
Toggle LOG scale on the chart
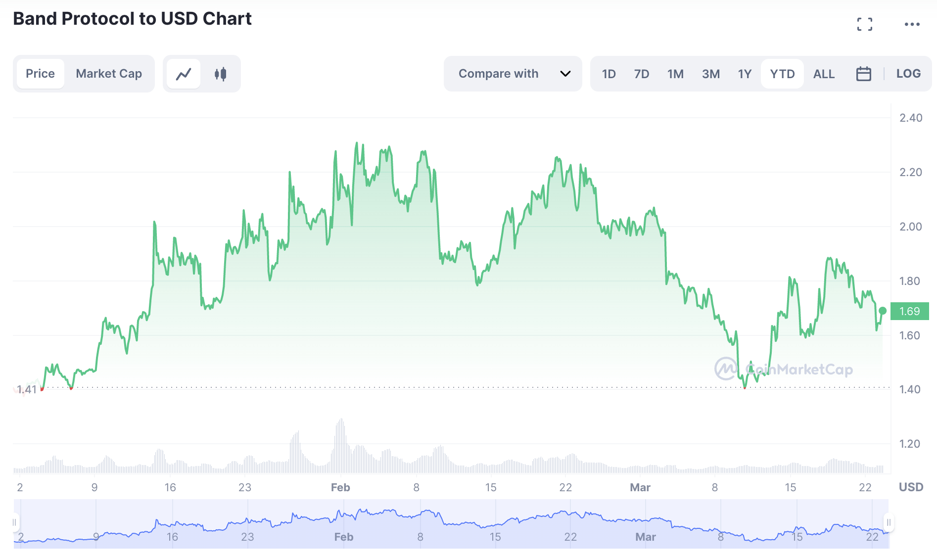tap(908, 74)
